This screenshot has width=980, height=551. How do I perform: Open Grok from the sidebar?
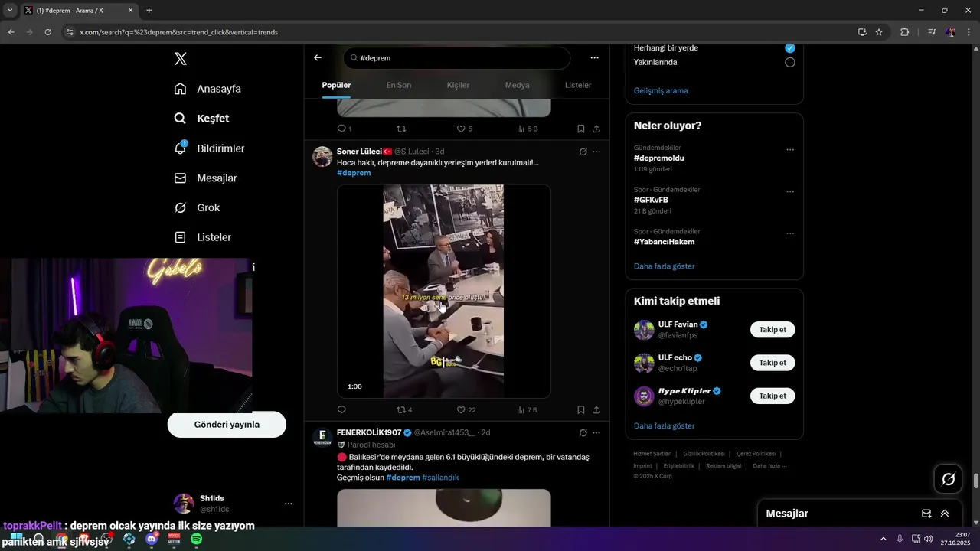pyautogui.click(x=197, y=208)
